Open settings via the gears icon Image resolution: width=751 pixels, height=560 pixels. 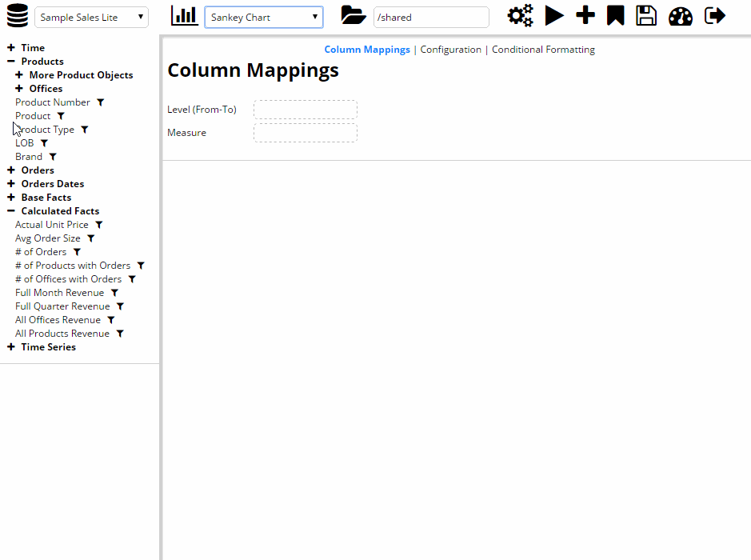click(520, 16)
